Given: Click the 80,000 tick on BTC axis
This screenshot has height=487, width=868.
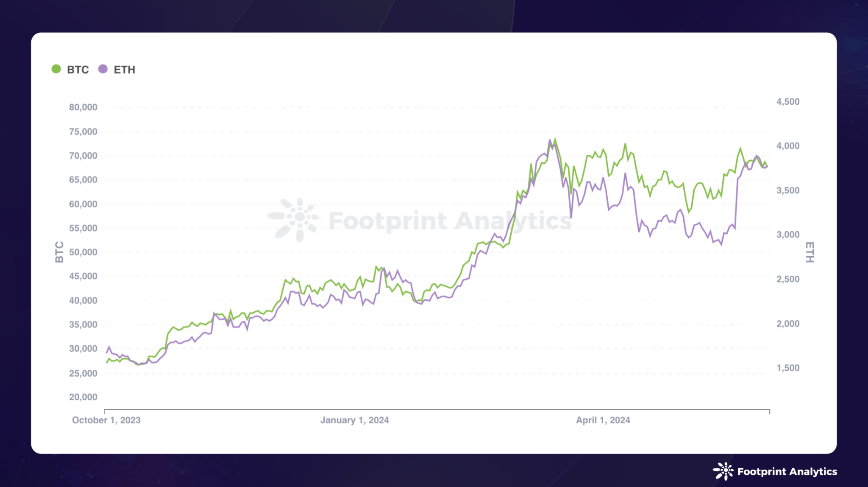Looking at the screenshot, I should [83, 107].
